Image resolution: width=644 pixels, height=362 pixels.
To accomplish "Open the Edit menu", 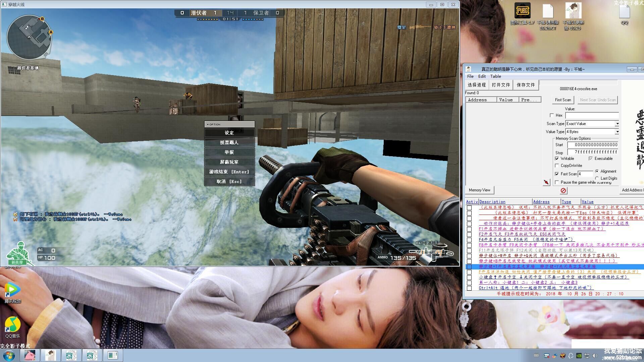I will 482,76.
